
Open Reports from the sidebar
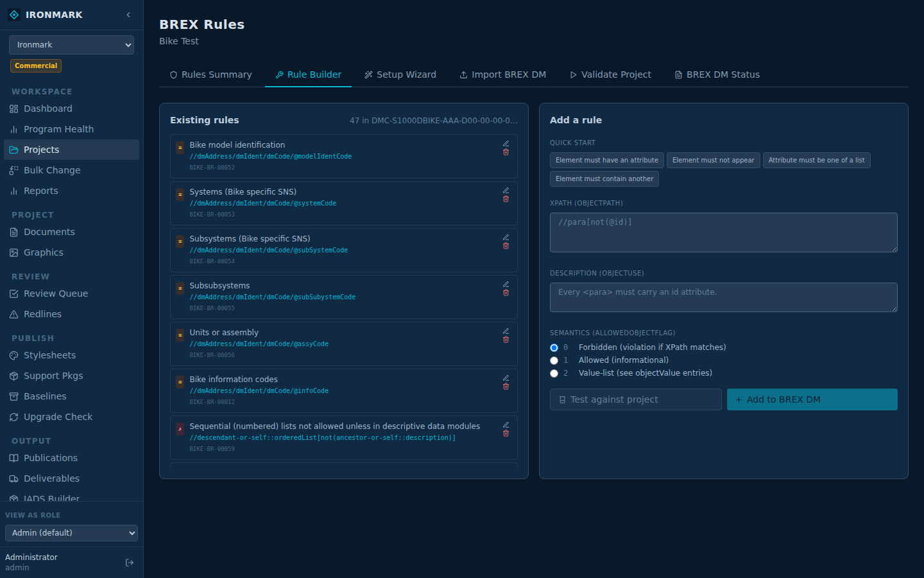pos(71,191)
